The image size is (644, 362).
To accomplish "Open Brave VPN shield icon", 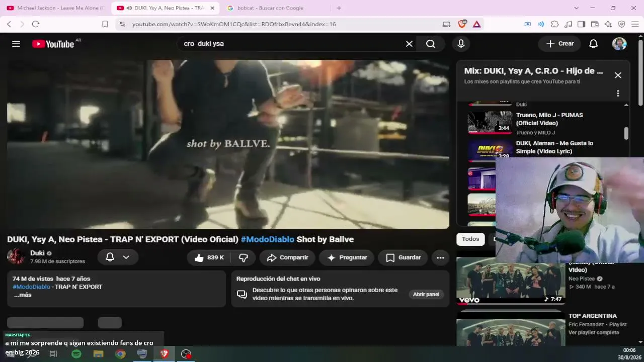I will [621, 24].
